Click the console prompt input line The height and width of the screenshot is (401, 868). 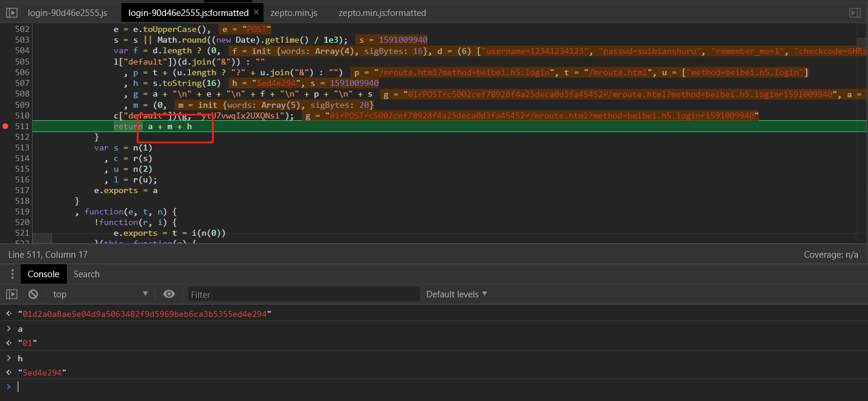pos(438,387)
